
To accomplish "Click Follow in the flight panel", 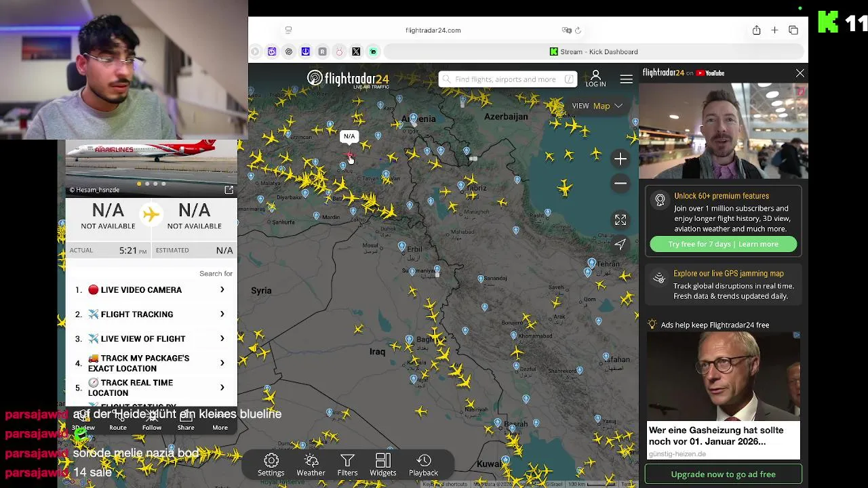I will pos(152,422).
